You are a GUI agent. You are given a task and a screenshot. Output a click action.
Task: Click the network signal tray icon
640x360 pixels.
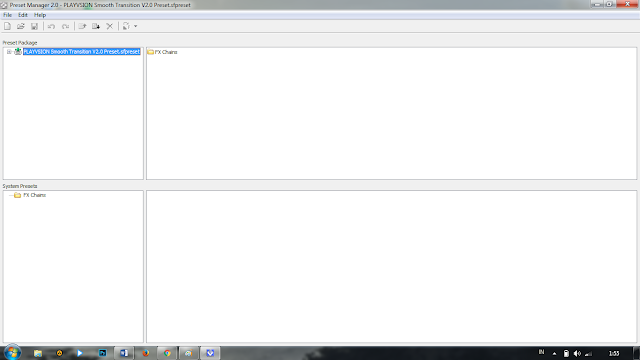pos(589,353)
